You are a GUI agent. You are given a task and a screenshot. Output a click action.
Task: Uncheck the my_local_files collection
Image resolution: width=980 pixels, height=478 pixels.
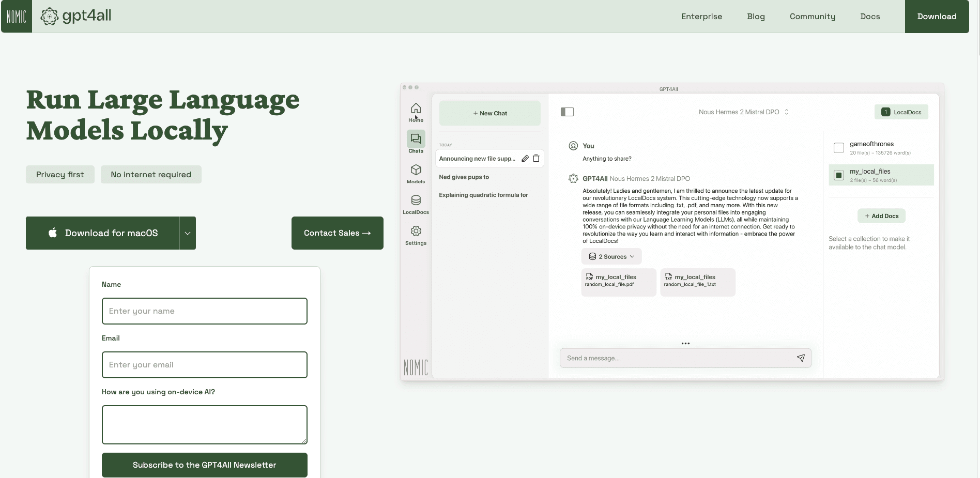(x=838, y=175)
